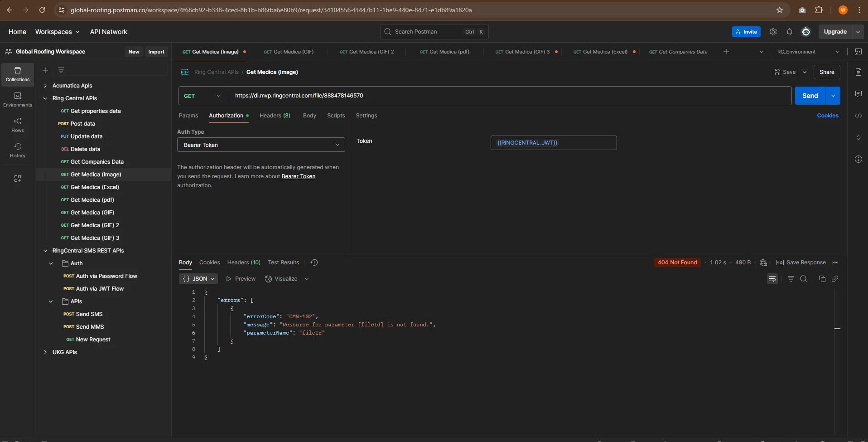868x442 pixels.
Task: Open the environment quick look icon
Action: 858,52
